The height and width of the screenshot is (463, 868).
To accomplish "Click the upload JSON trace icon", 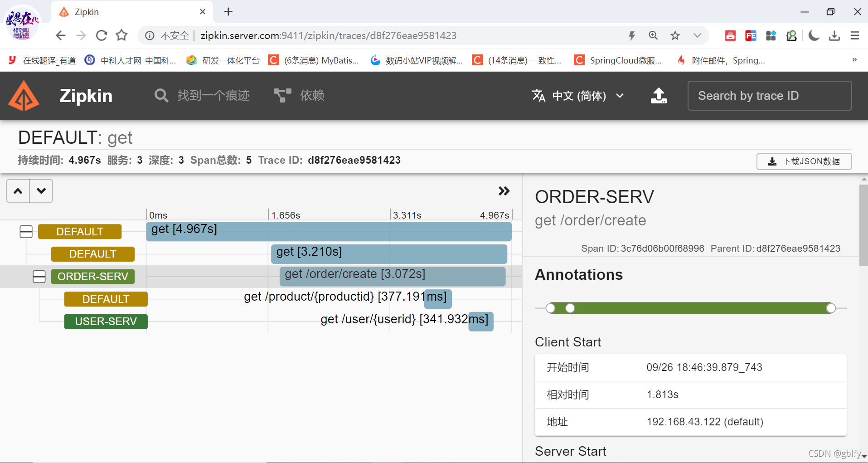I will [x=659, y=96].
